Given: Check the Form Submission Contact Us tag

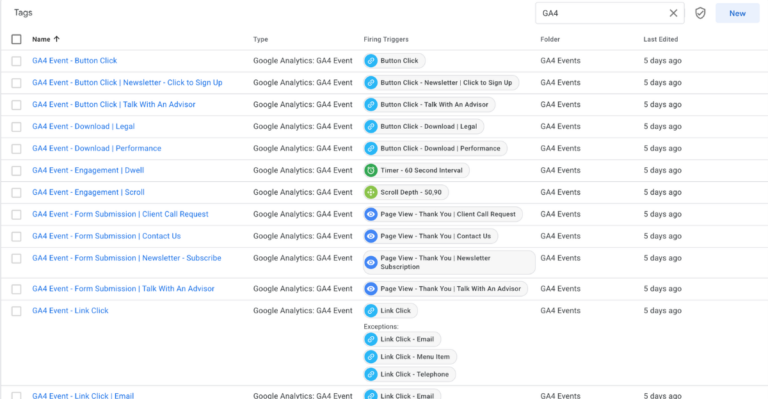Looking at the screenshot, I should pos(16,236).
